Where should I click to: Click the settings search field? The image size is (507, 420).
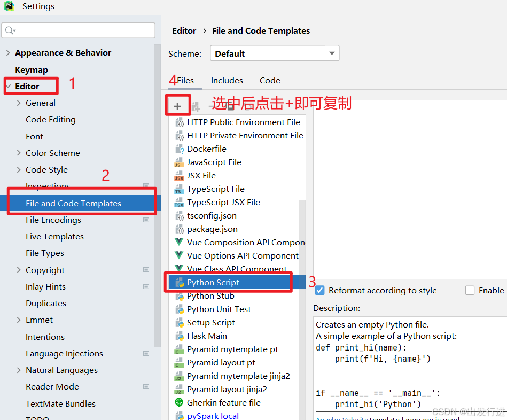click(x=78, y=30)
